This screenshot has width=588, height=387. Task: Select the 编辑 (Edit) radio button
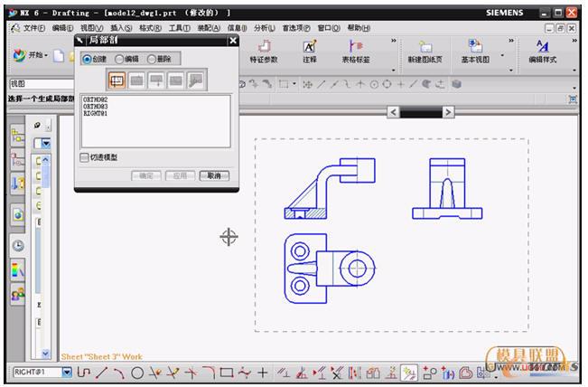[119, 59]
